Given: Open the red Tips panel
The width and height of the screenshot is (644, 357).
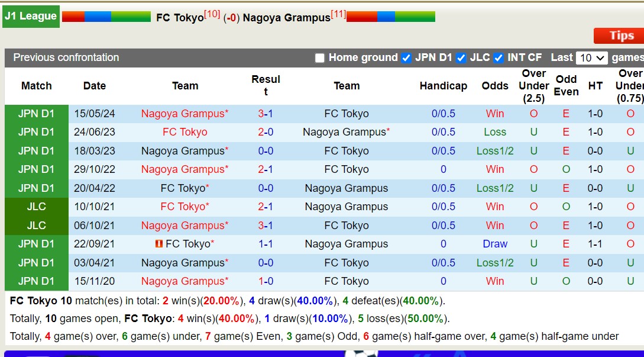Looking at the screenshot, I should (621, 36).
